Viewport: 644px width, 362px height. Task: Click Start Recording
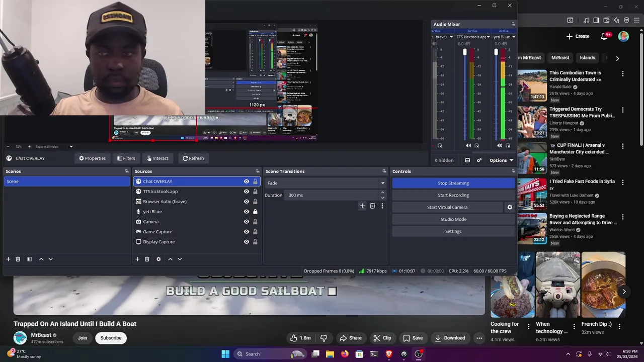453,195
